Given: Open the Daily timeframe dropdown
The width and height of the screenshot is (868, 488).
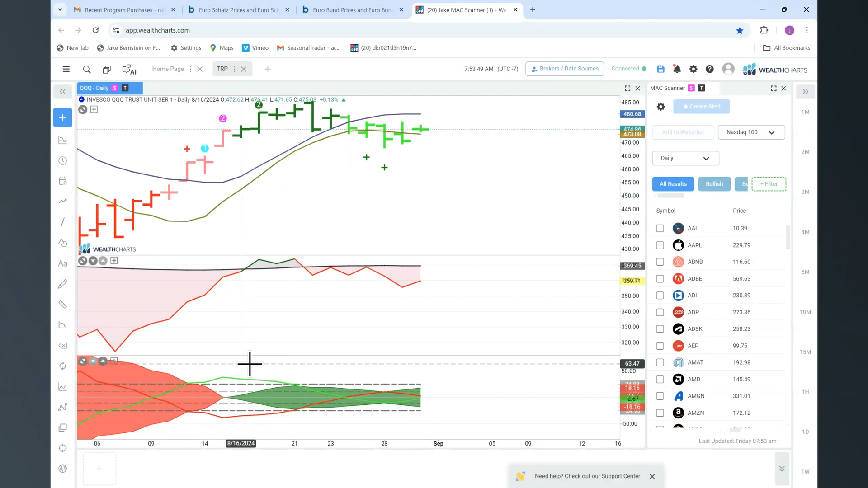Looking at the screenshot, I should click(x=685, y=158).
